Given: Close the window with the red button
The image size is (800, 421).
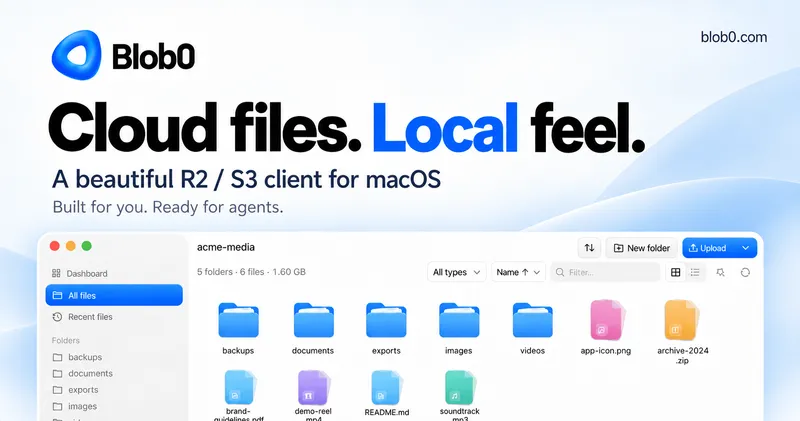Looking at the screenshot, I should coord(55,246).
